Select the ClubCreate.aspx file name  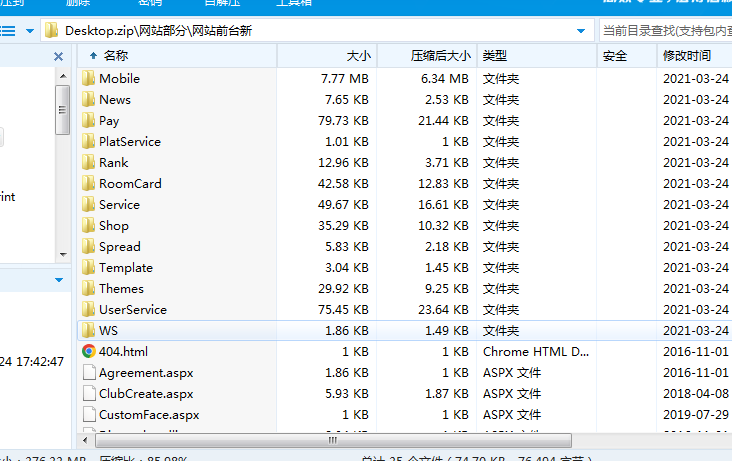(146, 393)
